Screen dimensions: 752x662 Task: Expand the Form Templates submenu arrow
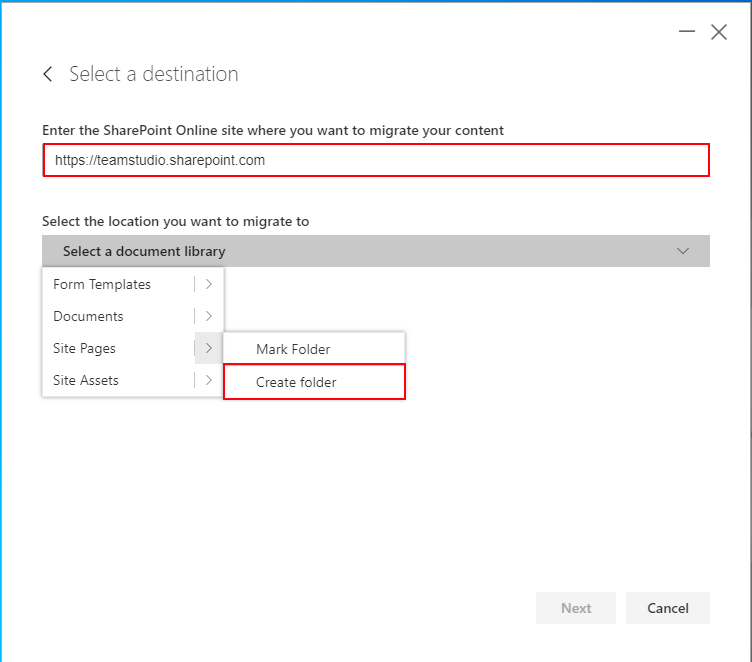pyautogui.click(x=209, y=284)
